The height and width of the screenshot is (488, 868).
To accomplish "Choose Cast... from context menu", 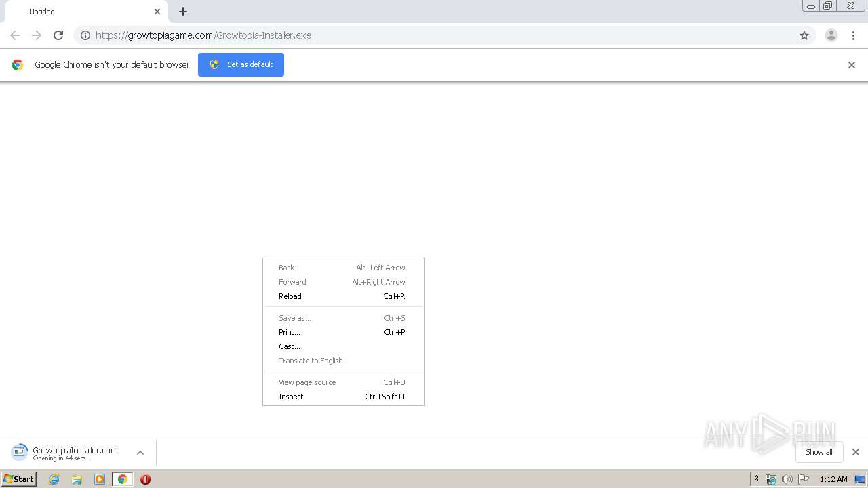I will (x=343, y=346).
